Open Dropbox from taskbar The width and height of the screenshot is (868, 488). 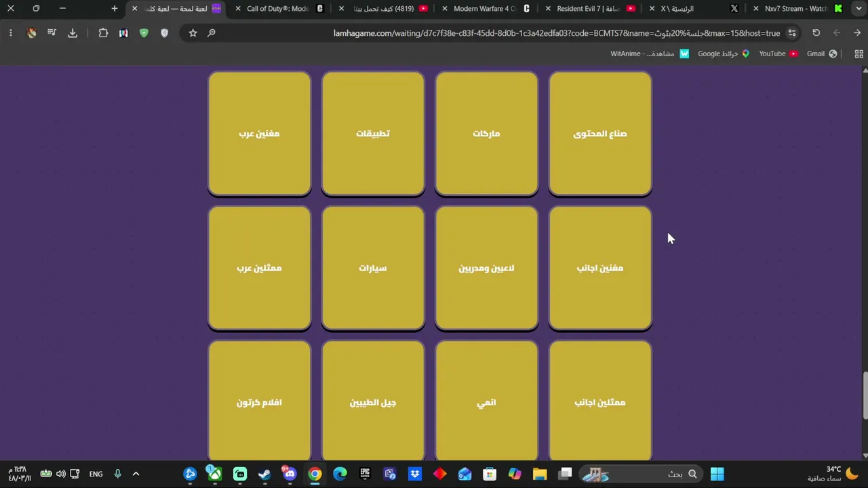(415, 474)
